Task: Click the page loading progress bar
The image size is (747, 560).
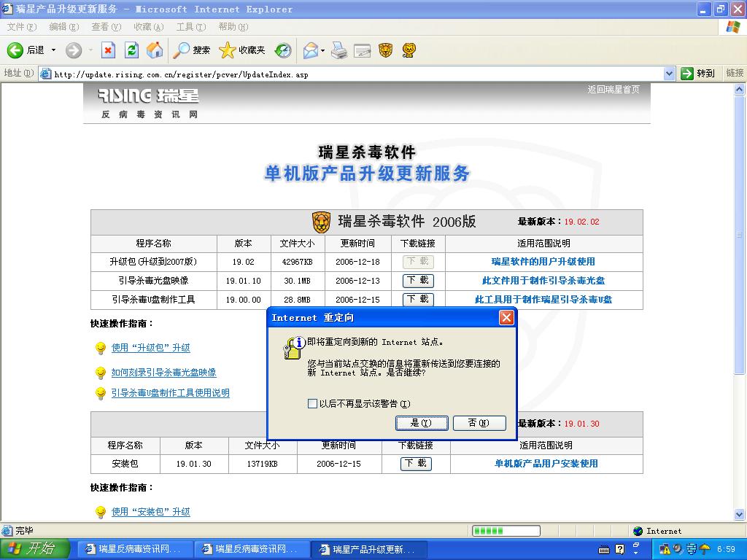Action: pos(506,531)
